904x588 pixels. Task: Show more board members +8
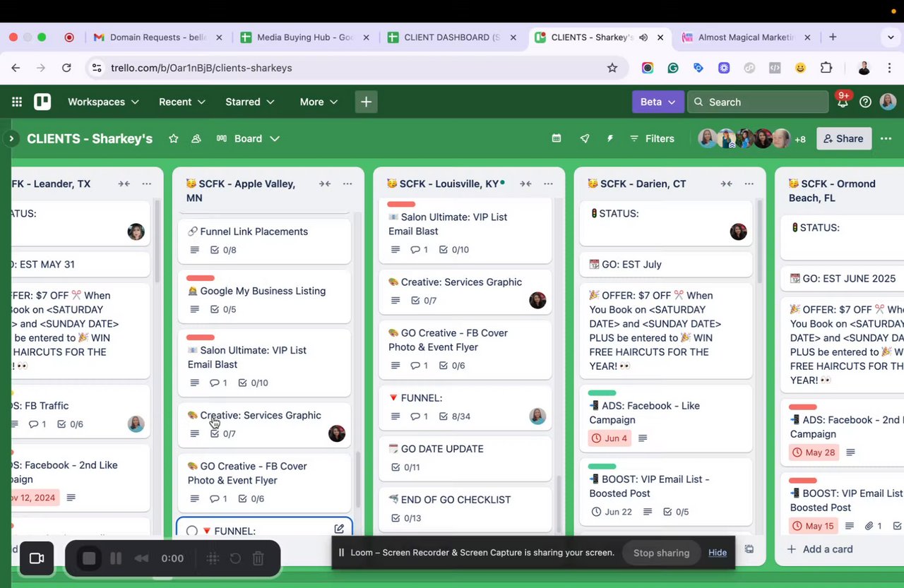click(x=800, y=139)
